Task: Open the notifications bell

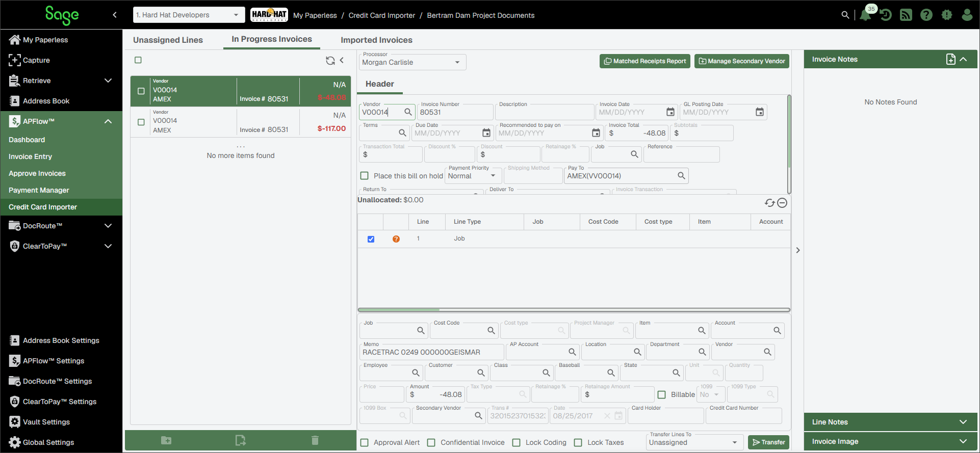Action: click(865, 15)
